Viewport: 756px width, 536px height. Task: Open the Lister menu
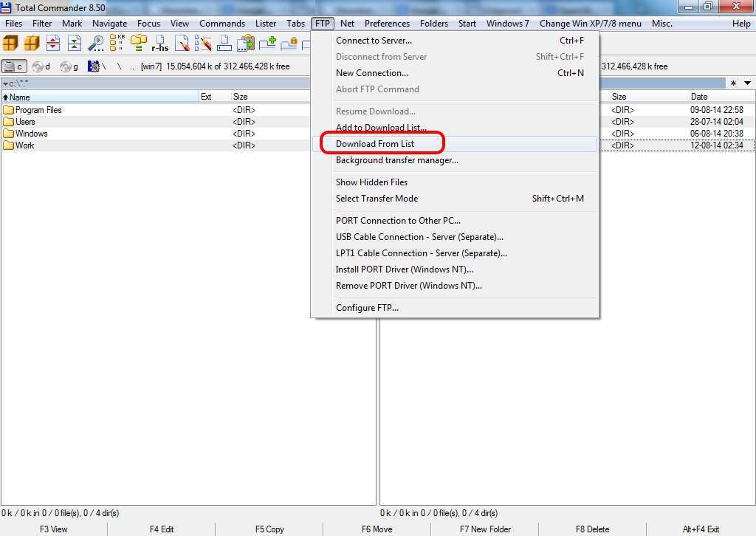click(266, 24)
